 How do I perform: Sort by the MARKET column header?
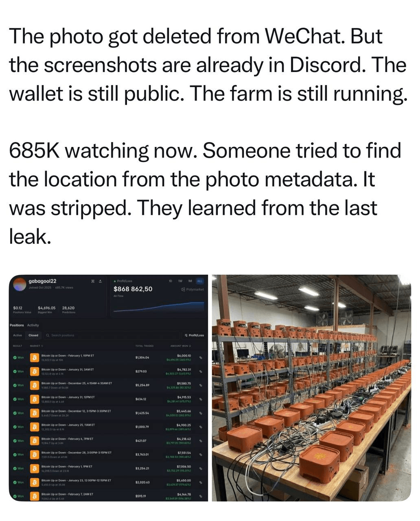(x=34, y=346)
